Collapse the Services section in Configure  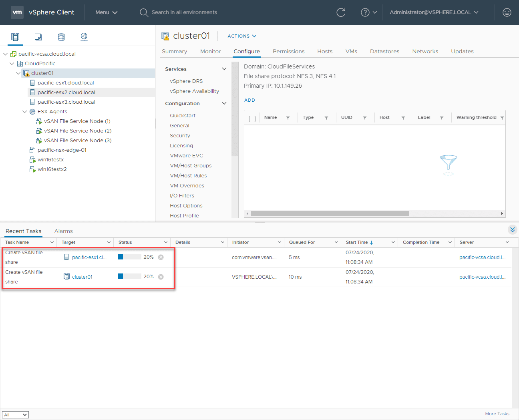pyautogui.click(x=223, y=69)
